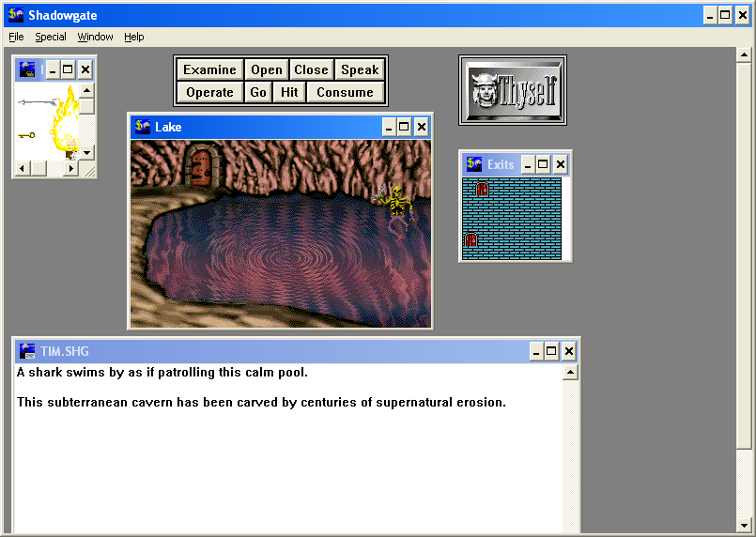Select the upper red door in Exits map

(482, 189)
